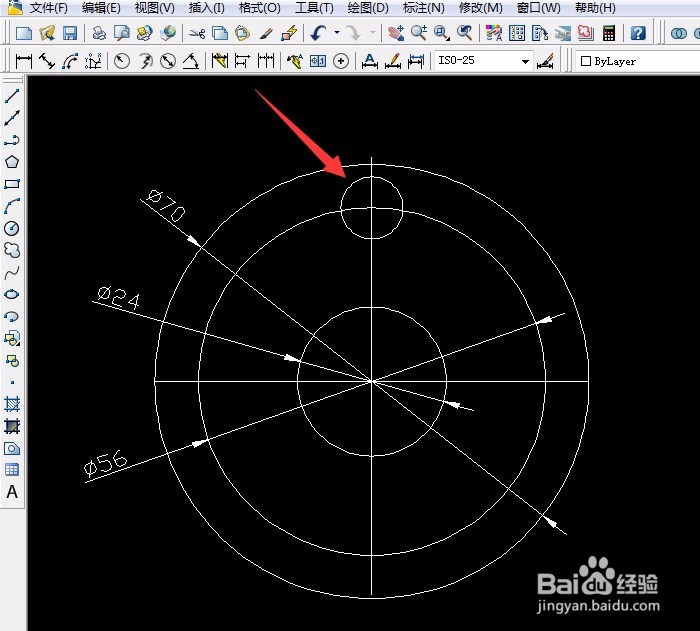Open the 格式(O) menu
Viewport: 700px width, 631px height.
click(259, 8)
